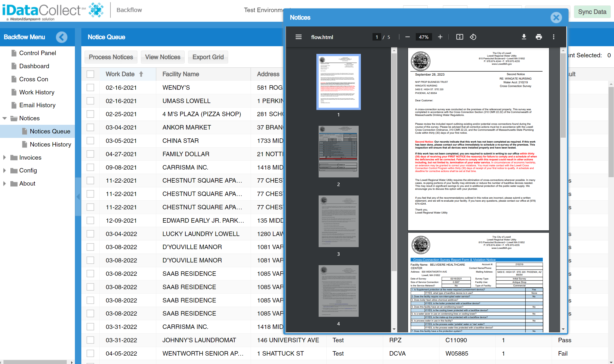This screenshot has height=364, width=614.
Task: Collapse the Notices folder
Action: tap(4, 118)
